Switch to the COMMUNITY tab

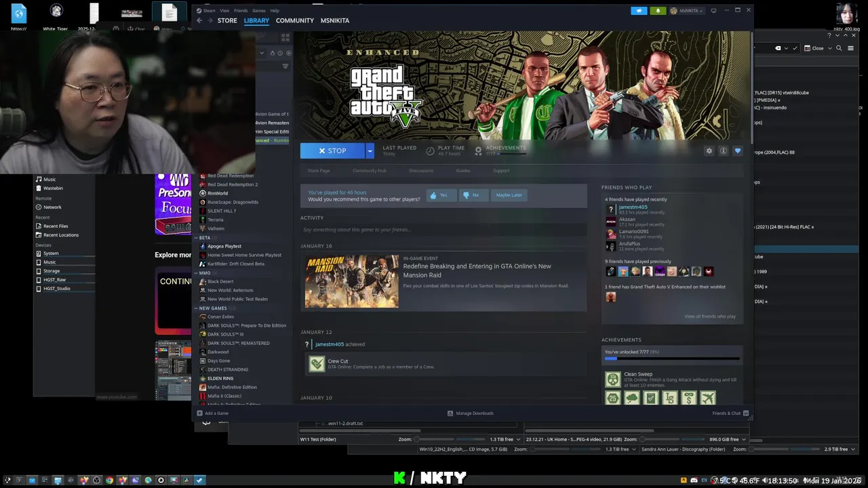295,20
